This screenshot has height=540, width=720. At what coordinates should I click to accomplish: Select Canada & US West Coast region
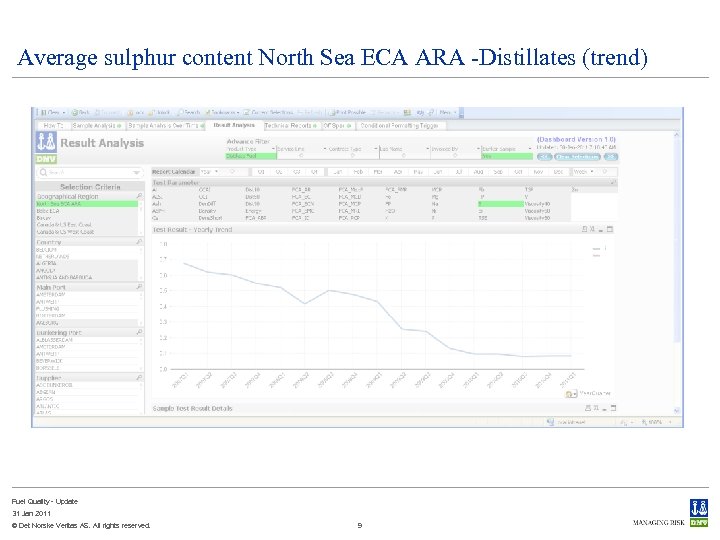87,232
